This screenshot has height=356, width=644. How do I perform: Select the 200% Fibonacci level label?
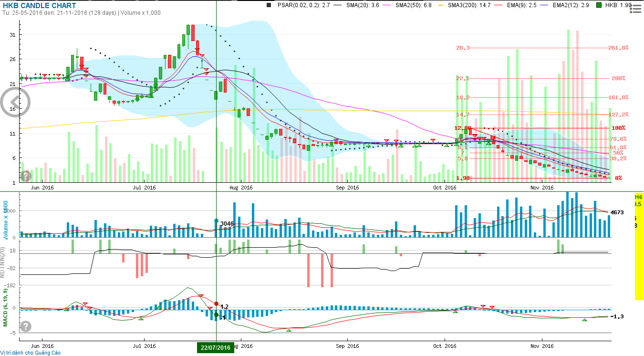click(x=618, y=78)
